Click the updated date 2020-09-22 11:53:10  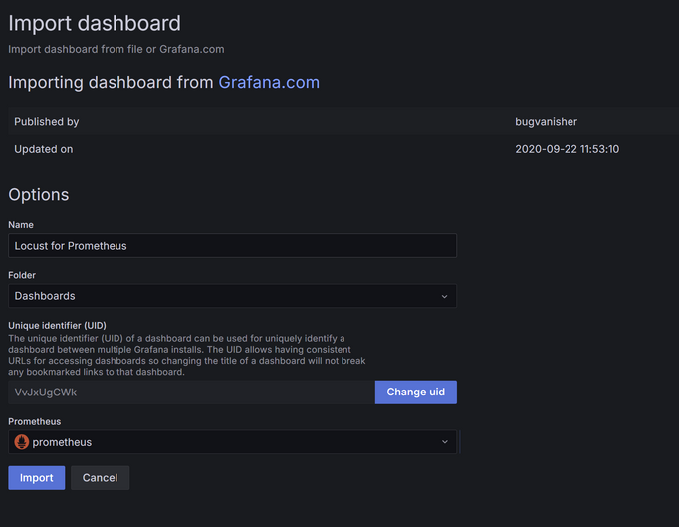(x=567, y=149)
